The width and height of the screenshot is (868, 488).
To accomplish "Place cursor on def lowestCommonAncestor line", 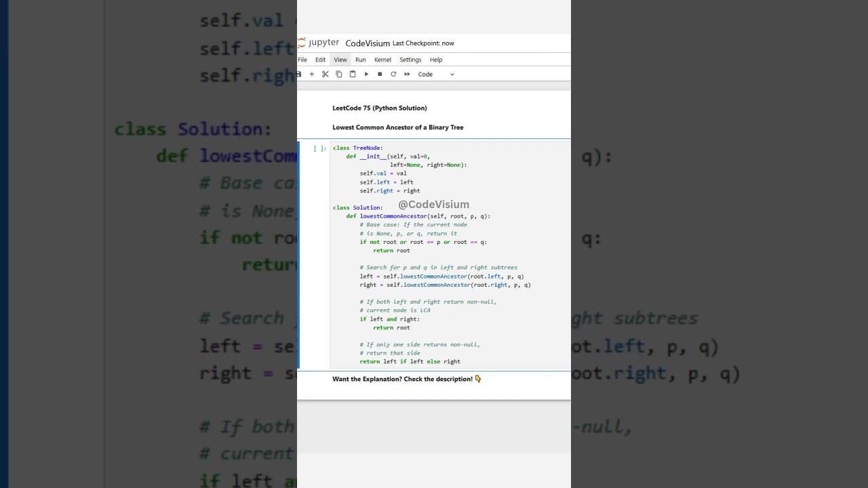I will pos(418,216).
